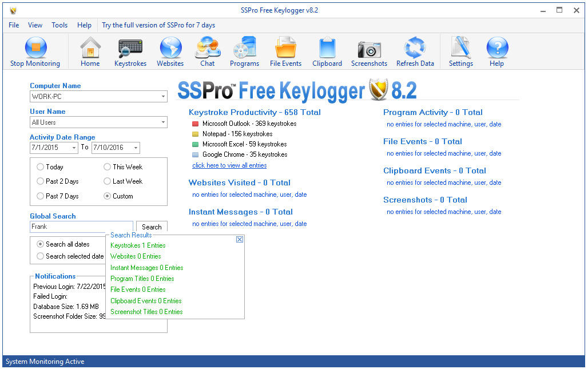This screenshot has width=588, height=369.
Task: Choose the This Week radio button
Action: click(108, 167)
